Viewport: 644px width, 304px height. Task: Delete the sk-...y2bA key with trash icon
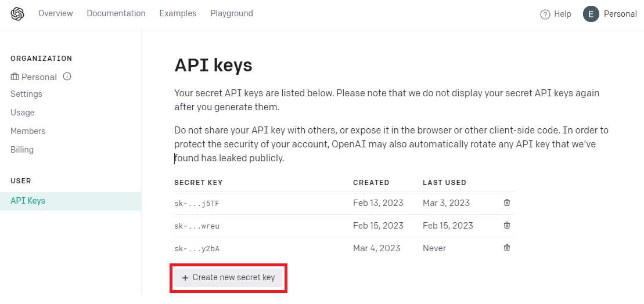(x=507, y=248)
